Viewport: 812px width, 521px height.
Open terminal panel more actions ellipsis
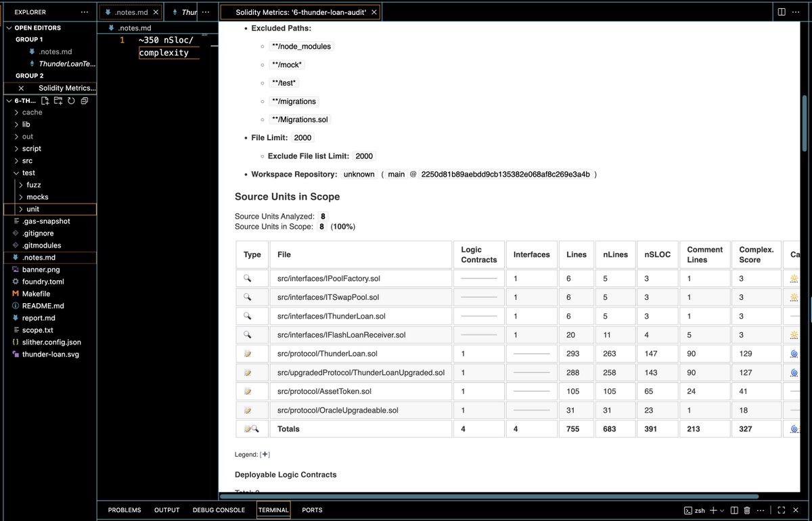tap(762, 510)
